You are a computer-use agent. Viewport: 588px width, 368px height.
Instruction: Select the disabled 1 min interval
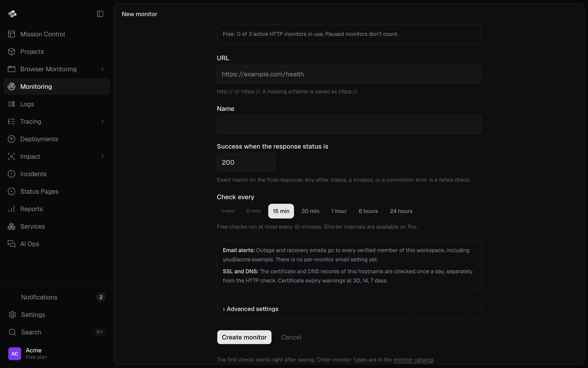[228, 211]
